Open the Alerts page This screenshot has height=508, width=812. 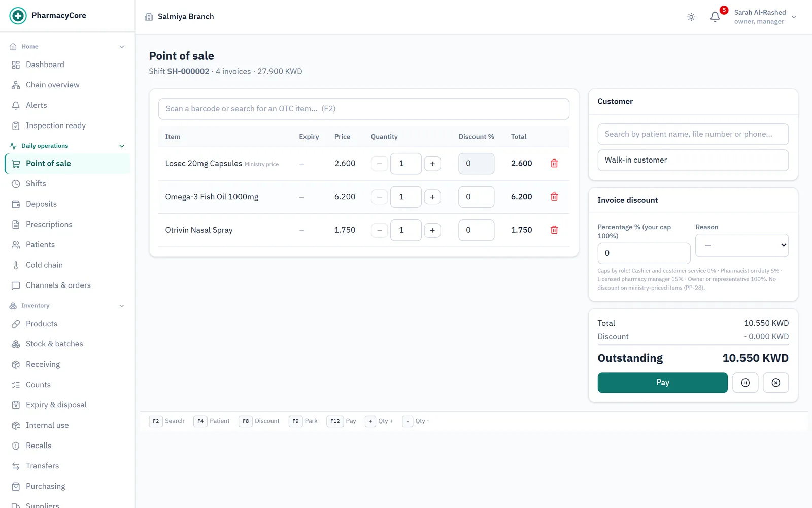click(x=67, y=105)
